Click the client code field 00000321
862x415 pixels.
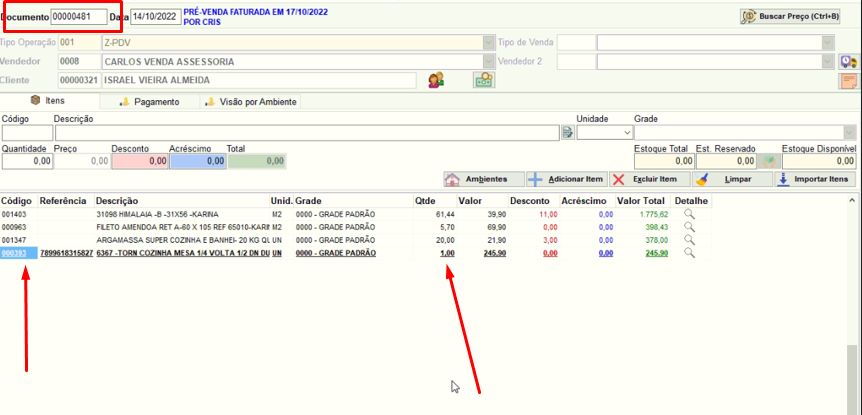(x=79, y=80)
